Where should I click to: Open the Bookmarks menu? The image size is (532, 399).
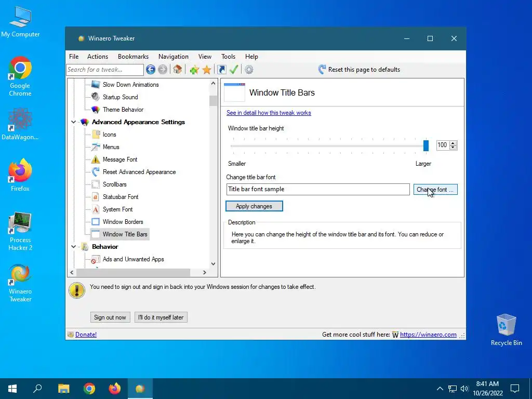[133, 57]
